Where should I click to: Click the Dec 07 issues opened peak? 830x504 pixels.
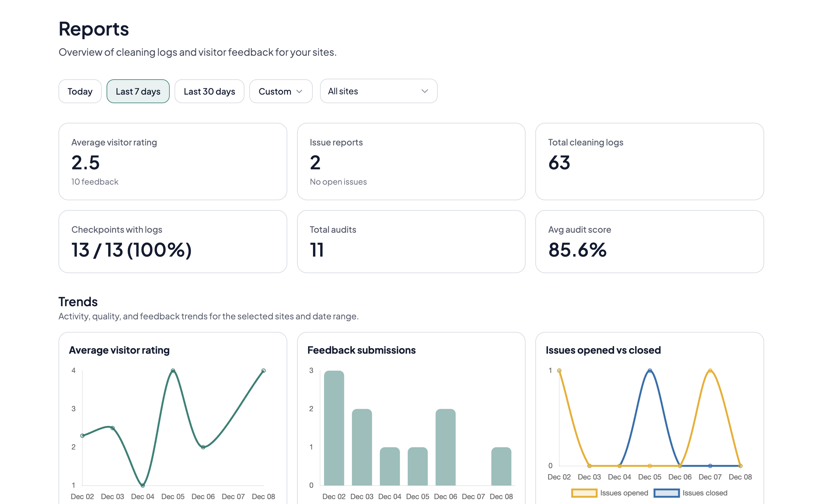pos(710,370)
